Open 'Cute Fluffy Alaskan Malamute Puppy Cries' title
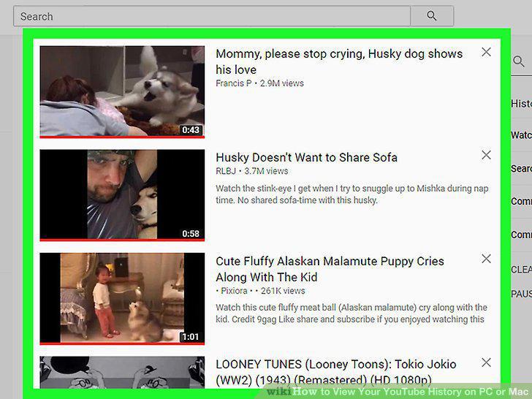The height and width of the screenshot is (399, 532). tap(330, 269)
